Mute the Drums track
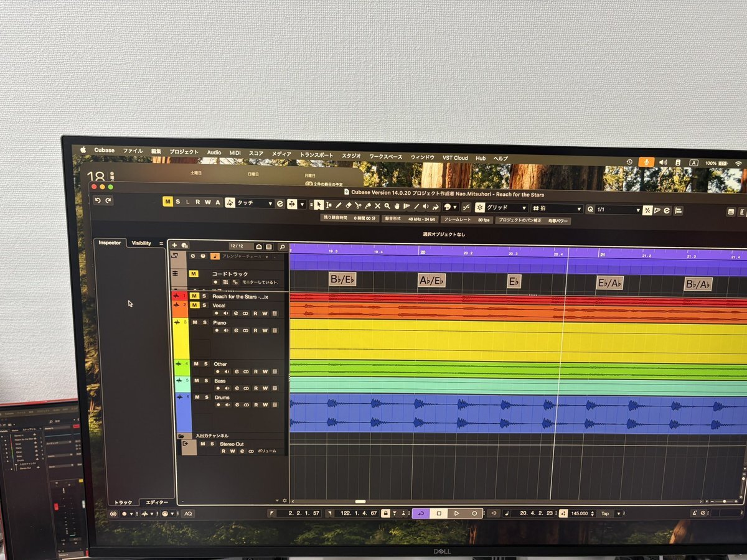 (195, 397)
